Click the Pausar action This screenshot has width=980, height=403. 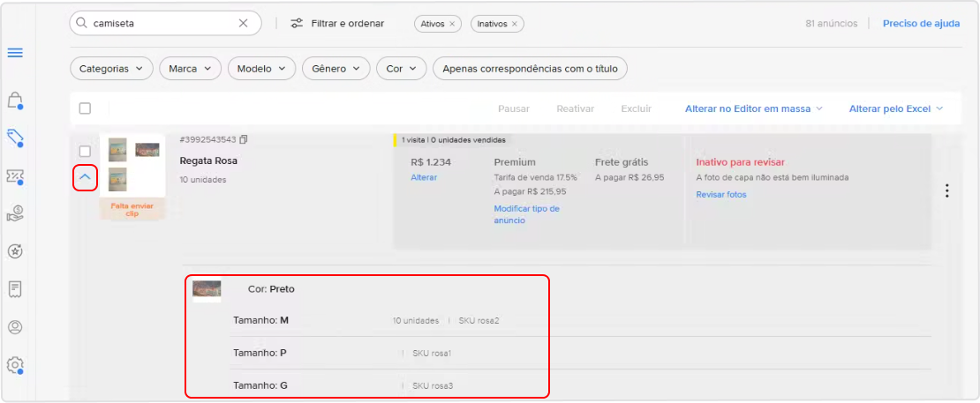[514, 108]
